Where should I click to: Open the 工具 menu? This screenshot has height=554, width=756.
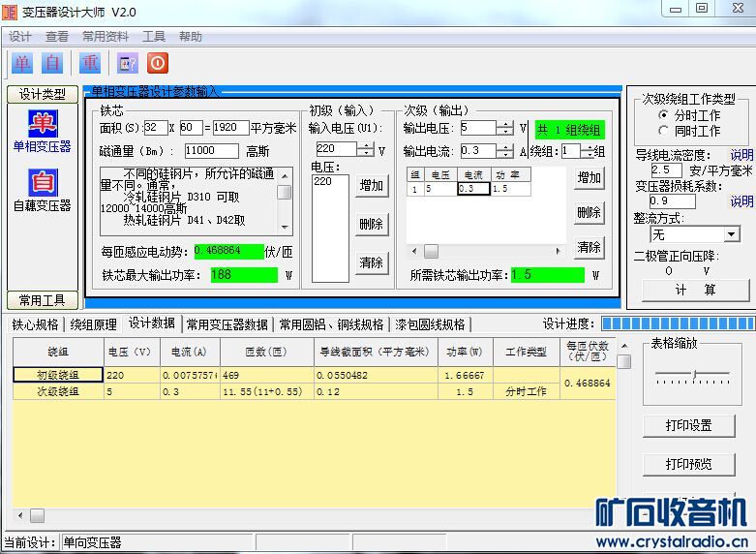[154, 37]
